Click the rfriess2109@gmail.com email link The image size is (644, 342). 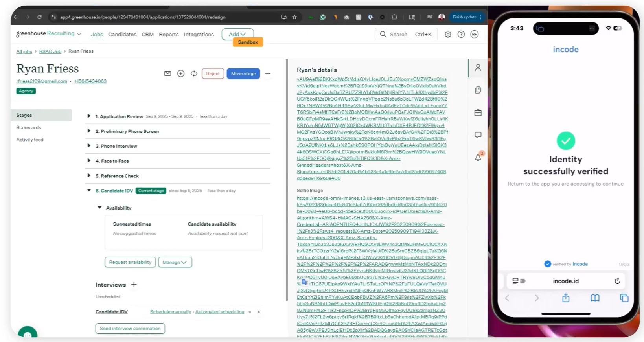pos(42,81)
